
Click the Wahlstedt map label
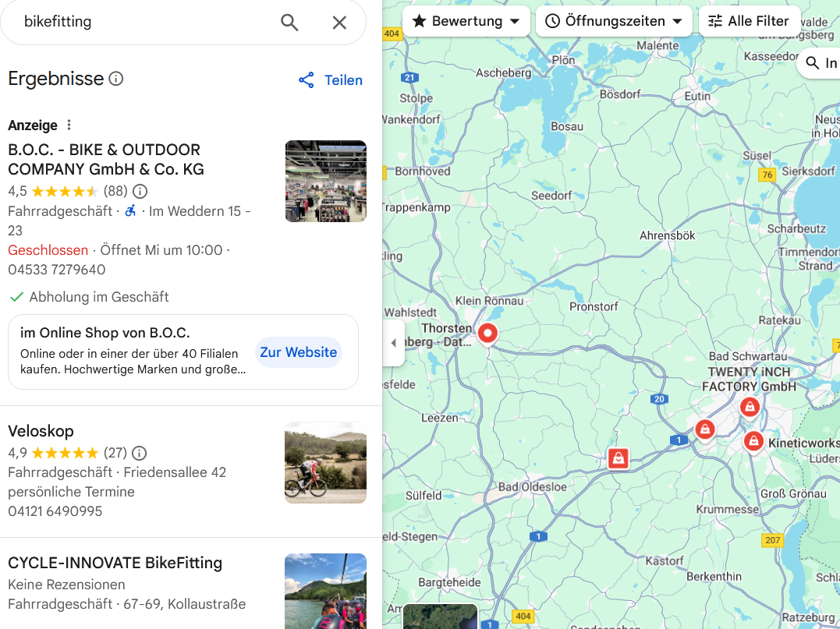tap(411, 312)
